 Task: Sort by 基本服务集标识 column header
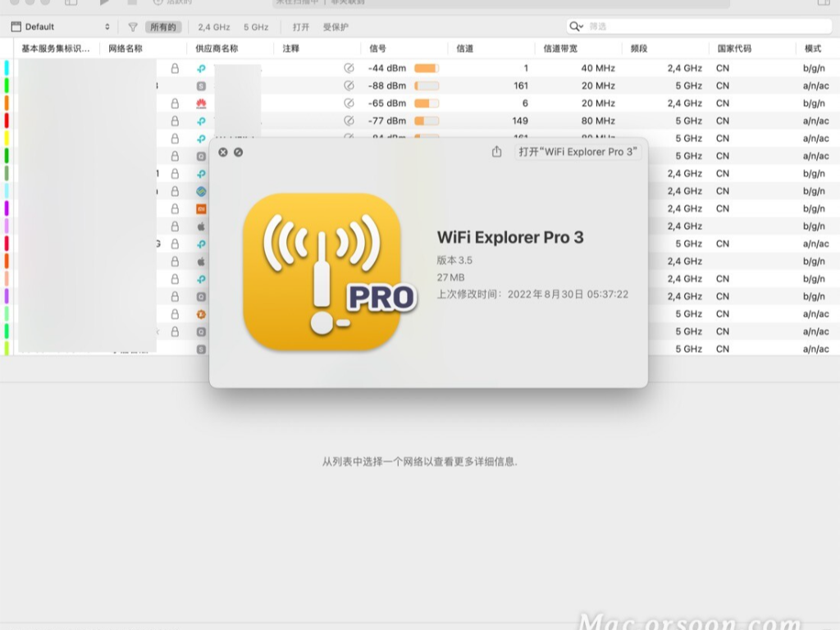(56, 48)
